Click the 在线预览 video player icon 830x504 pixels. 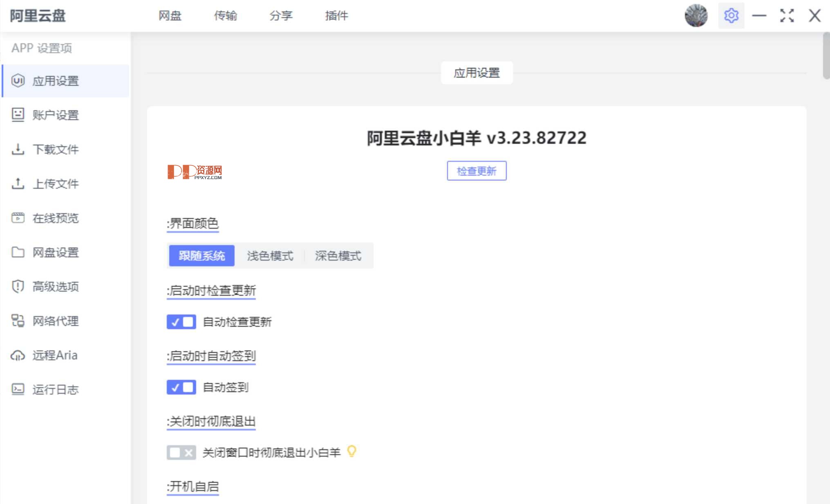[18, 218]
